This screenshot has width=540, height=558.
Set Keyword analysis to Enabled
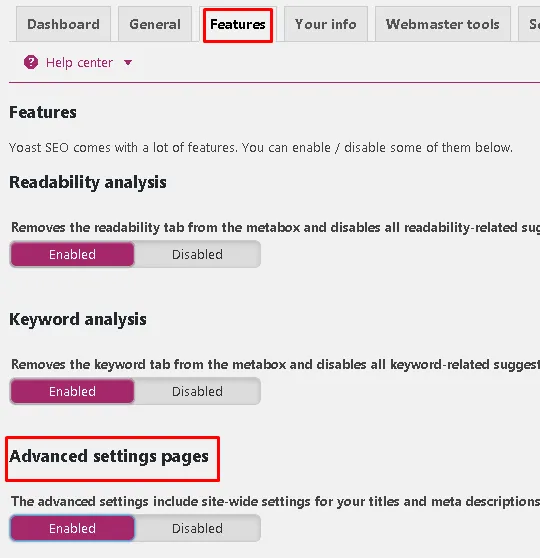tap(72, 391)
